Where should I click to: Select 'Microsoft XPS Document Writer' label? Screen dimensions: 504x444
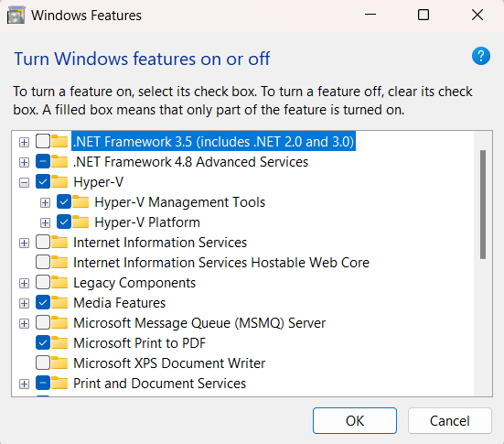(x=169, y=363)
